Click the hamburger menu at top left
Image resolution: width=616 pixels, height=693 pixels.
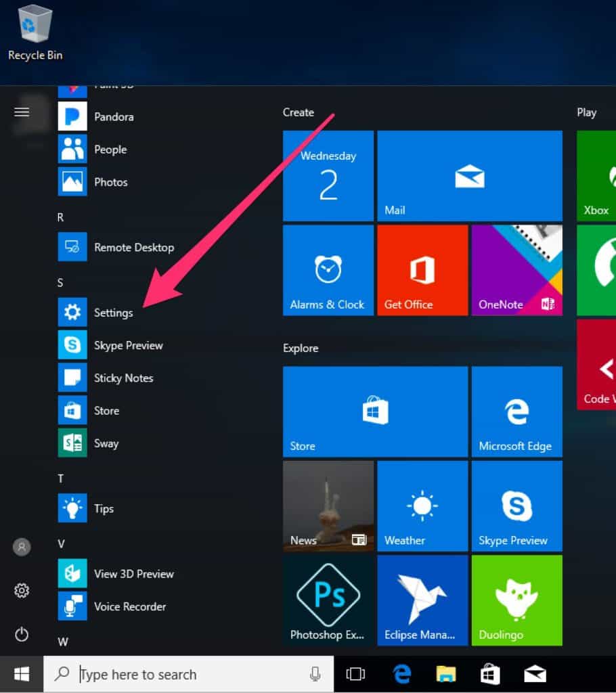point(22,112)
